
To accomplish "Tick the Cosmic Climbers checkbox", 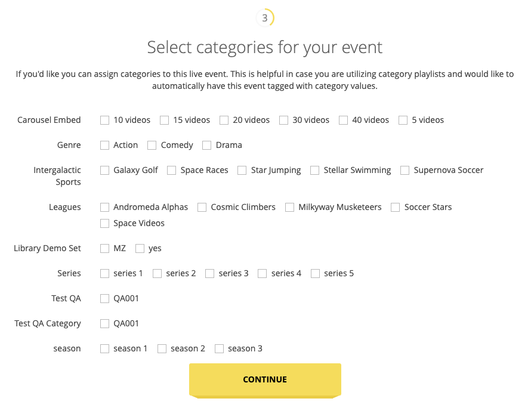I will tap(202, 207).
